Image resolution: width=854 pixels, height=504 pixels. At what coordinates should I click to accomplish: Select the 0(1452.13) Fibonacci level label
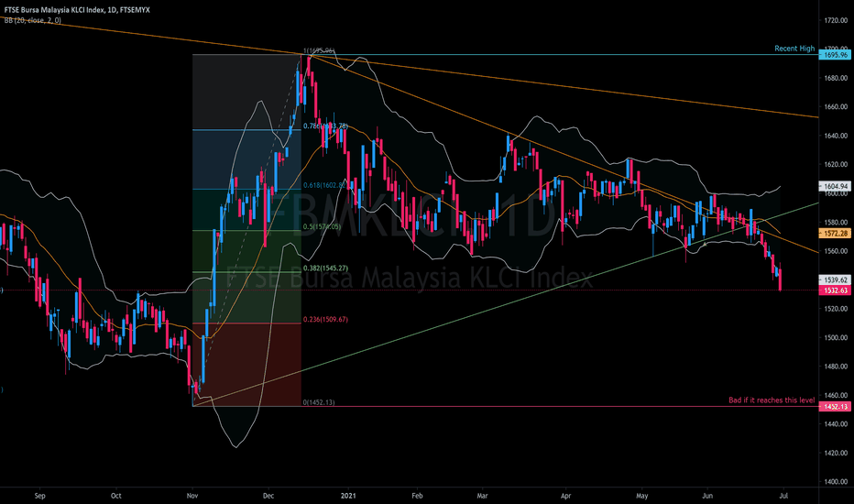pyautogui.click(x=319, y=402)
